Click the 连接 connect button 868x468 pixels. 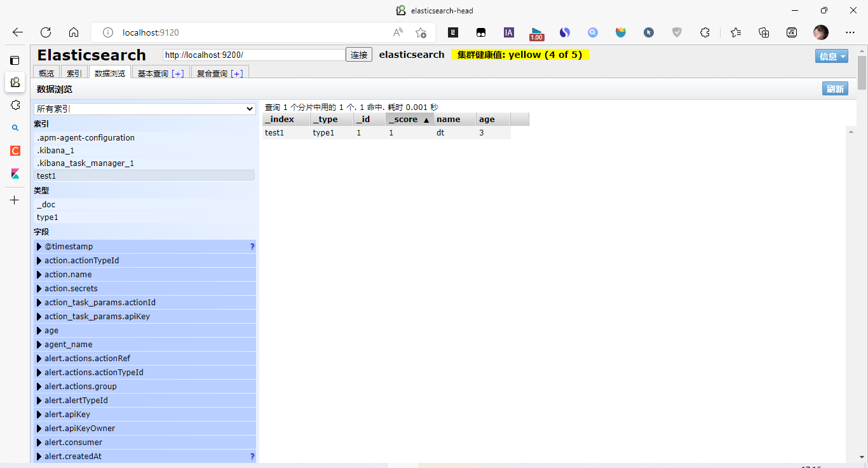(359, 55)
